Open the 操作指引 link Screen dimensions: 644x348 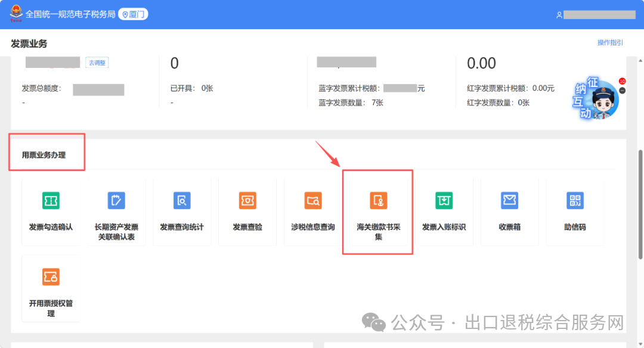point(610,43)
